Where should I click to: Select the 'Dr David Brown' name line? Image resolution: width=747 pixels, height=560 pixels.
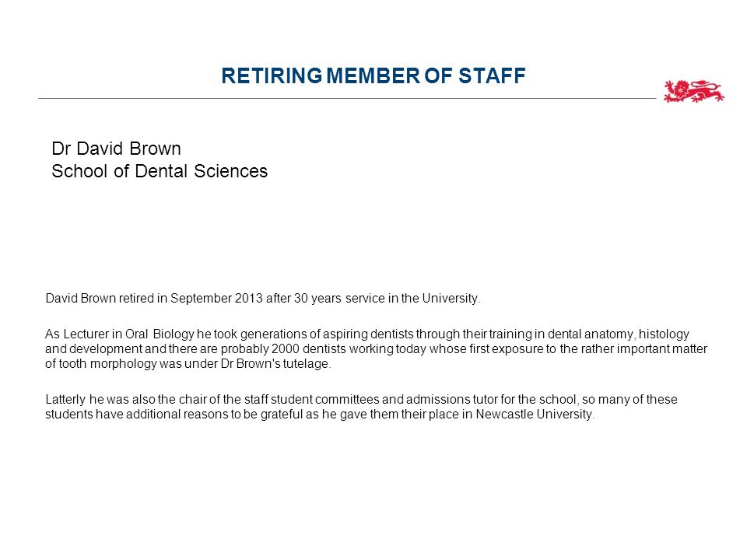(116, 149)
